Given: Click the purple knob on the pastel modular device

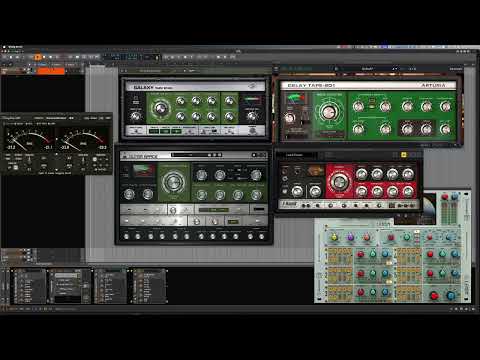Looking at the screenshot, I should click(x=350, y=237).
